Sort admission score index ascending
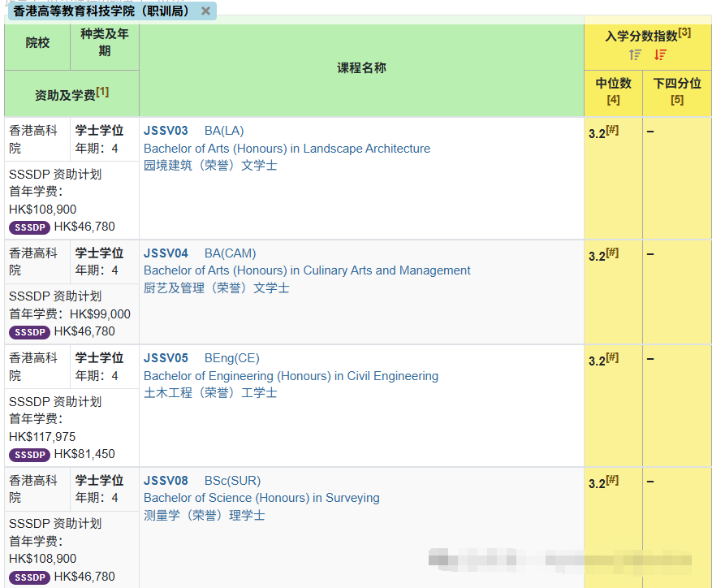 [x=635, y=55]
